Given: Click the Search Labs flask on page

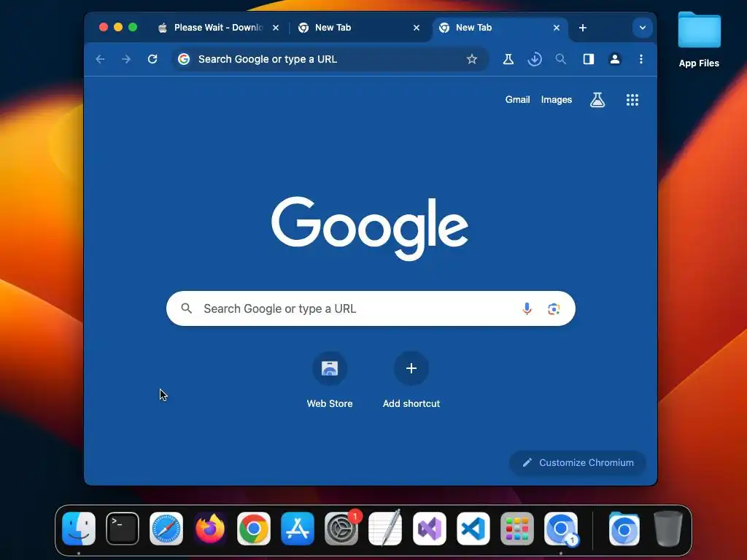Looking at the screenshot, I should click(597, 99).
